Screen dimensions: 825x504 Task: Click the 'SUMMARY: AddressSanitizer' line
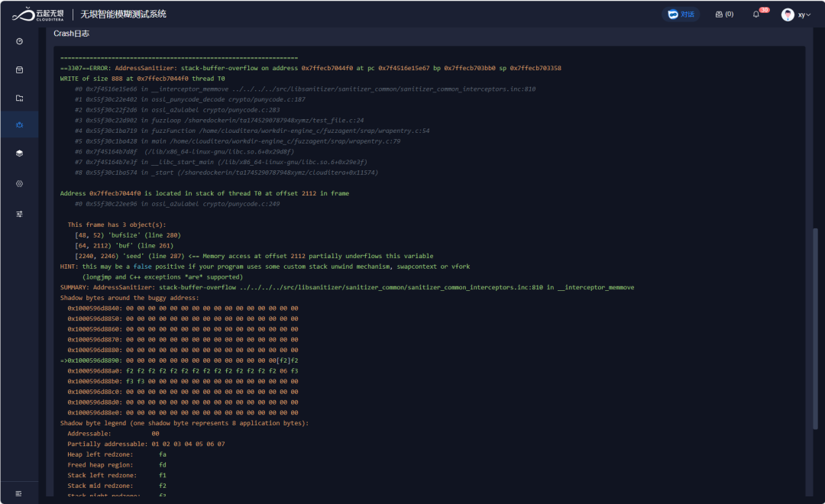[x=348, y=287]
